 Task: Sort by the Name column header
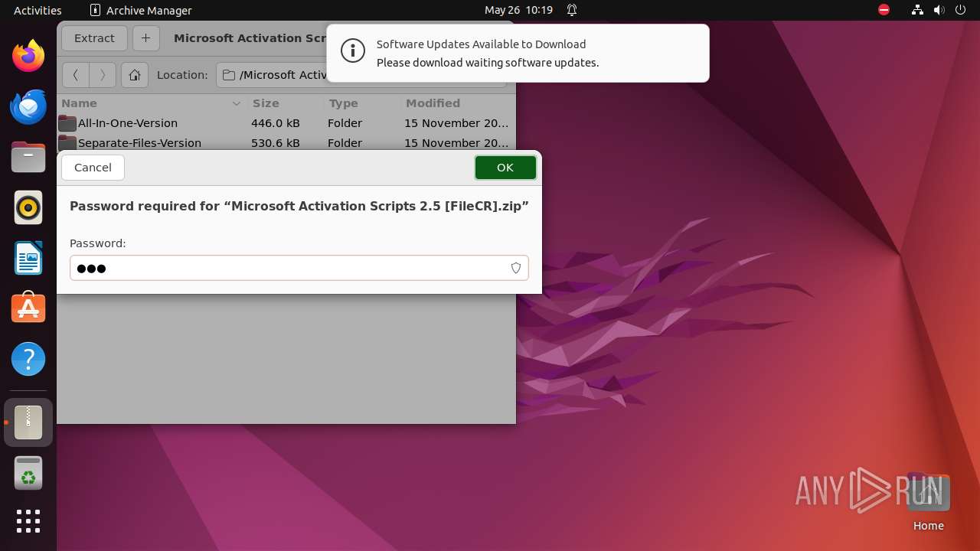tap(152, 103)
